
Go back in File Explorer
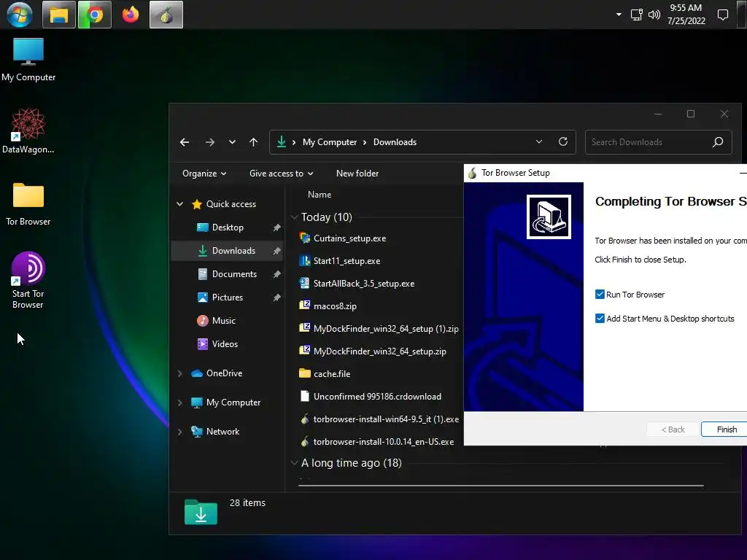point(185,142)
